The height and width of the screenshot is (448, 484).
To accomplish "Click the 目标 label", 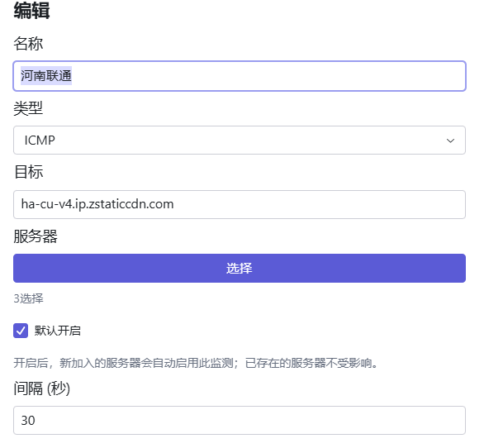I will 28,172.
